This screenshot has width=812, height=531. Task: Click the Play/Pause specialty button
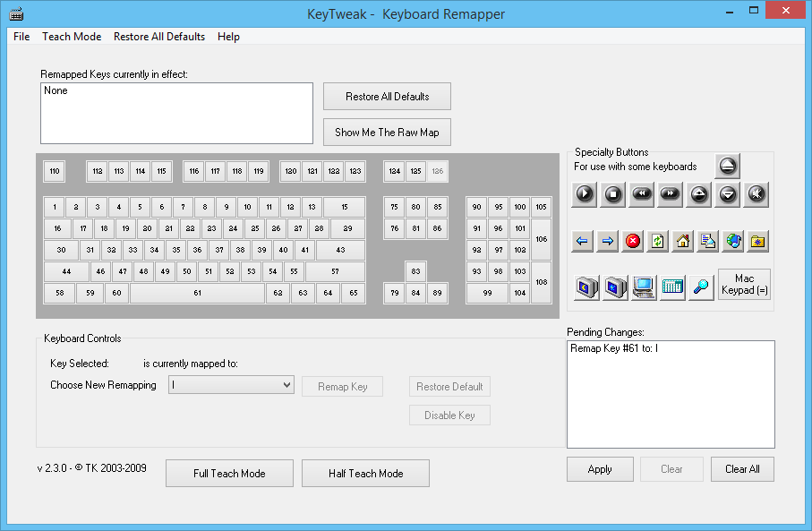click(x=584, y=193)
